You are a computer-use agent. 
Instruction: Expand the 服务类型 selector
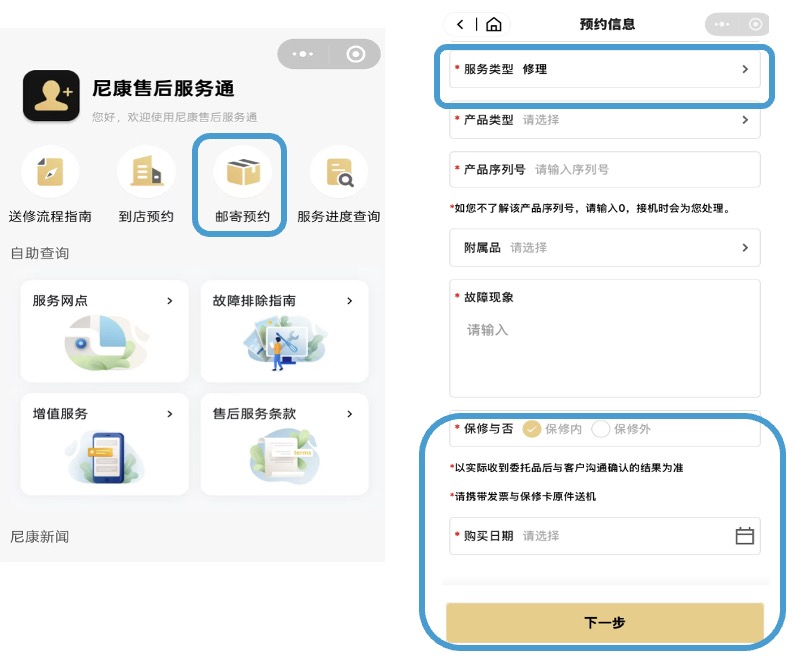604,70
